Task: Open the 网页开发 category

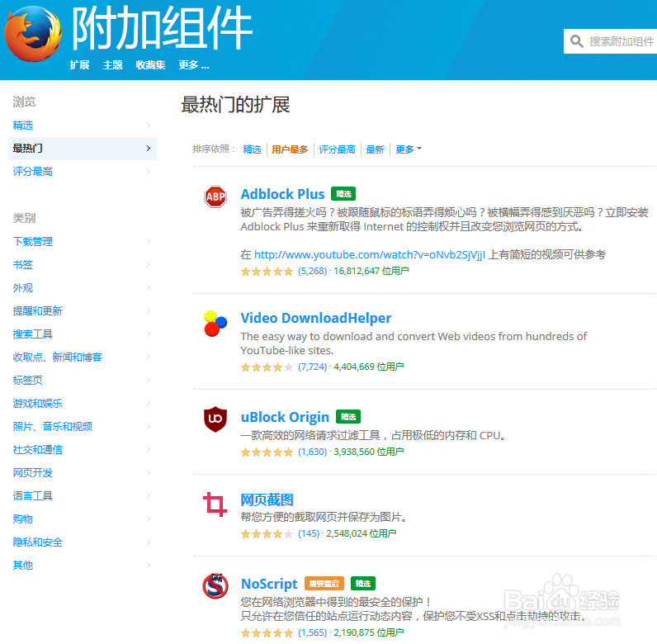Action: click(33, 472)
